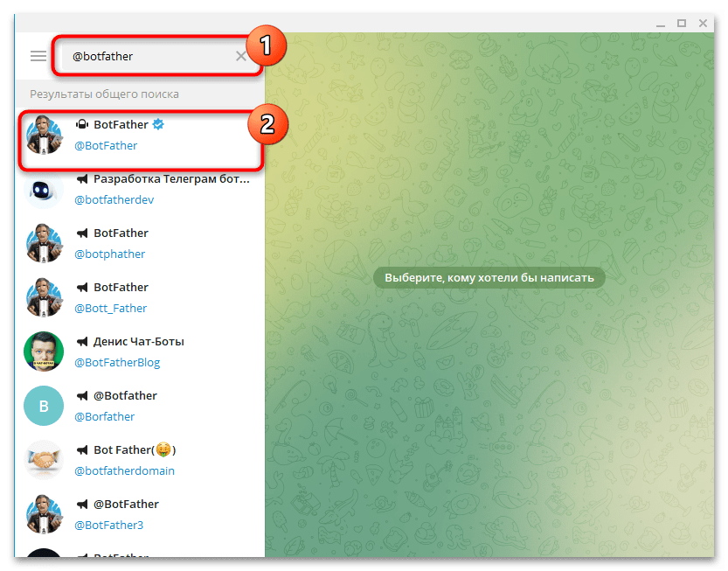Viewport: 728px width, 571px height.
Task: Click the bot icon beside verified BotFather
Action: click(82, 124)
